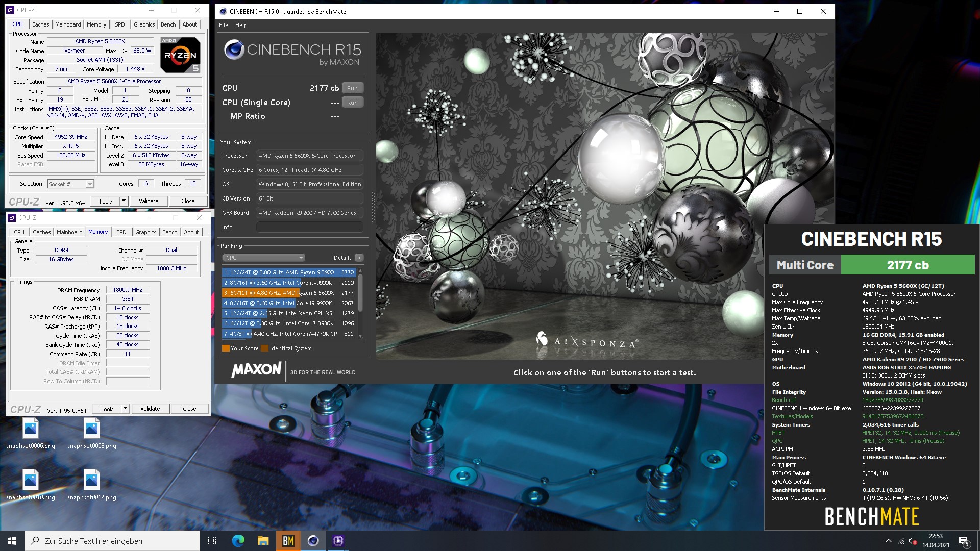Screen dimensions: 980x551
Task: Show hidden system tray icons
Action: (889, 541)
